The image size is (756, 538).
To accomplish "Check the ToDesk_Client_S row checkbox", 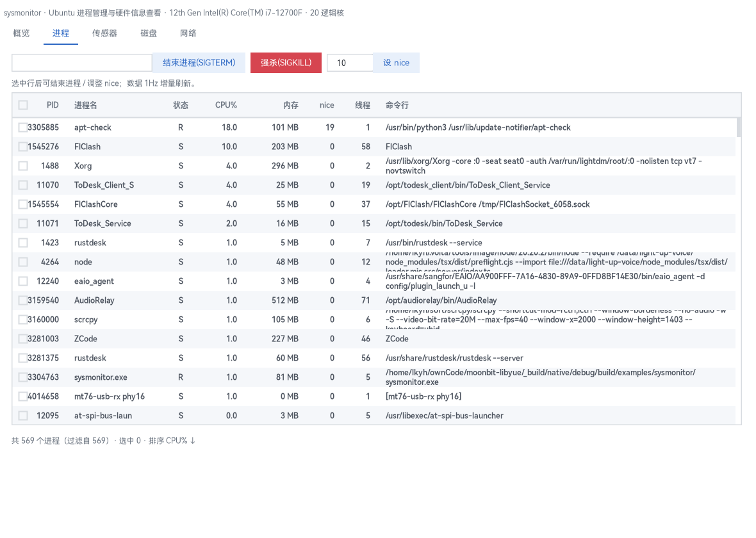I will (x=23, y=185).
